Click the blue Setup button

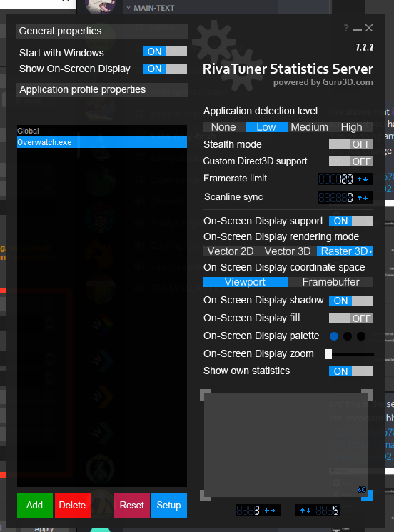pyautogui.click(x=169, y=506)
